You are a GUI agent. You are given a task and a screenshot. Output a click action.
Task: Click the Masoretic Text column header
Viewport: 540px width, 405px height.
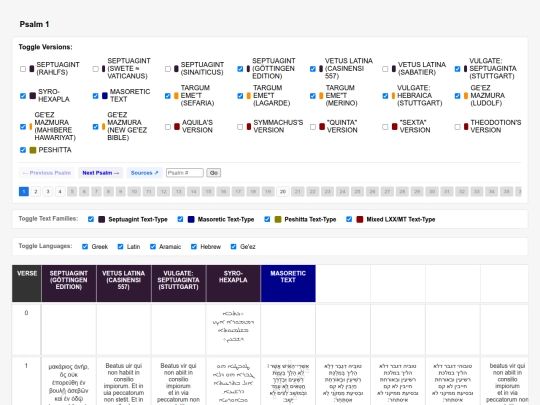(x=288, y=283)
